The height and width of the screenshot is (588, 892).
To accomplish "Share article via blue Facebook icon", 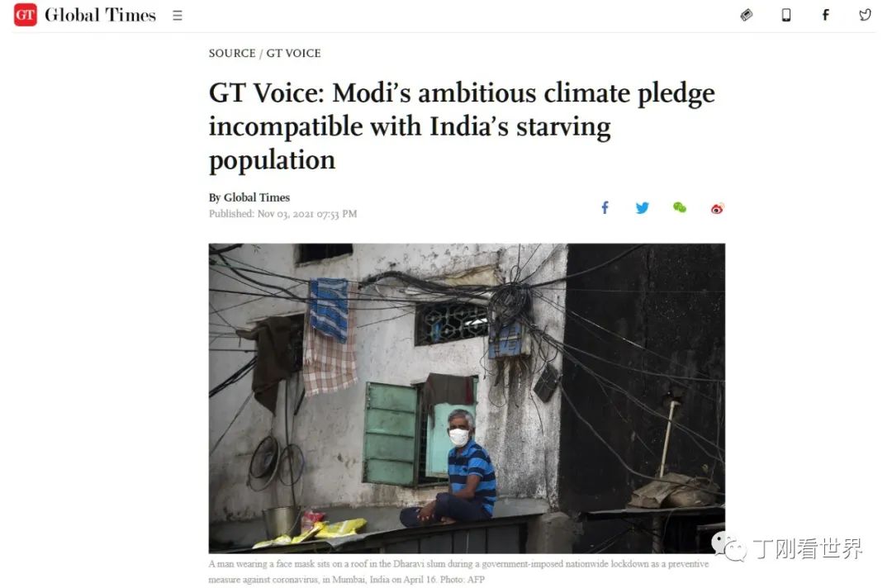I will coord(605,207).
